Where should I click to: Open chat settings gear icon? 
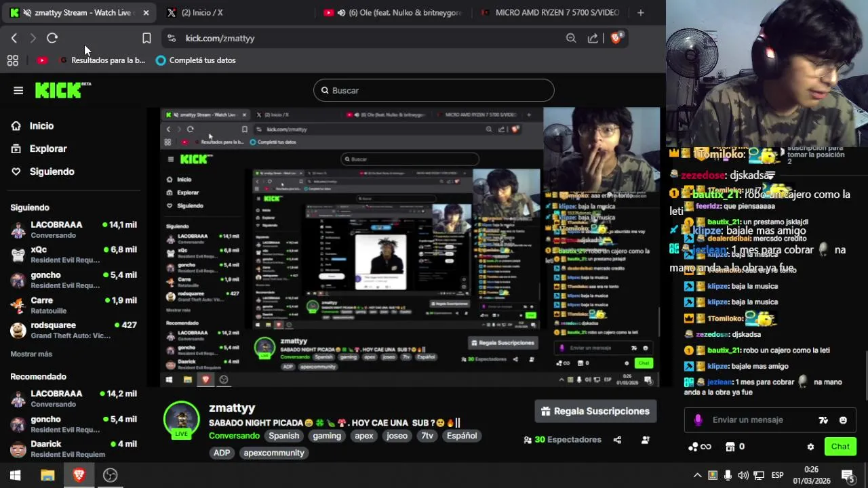point(810,447)
